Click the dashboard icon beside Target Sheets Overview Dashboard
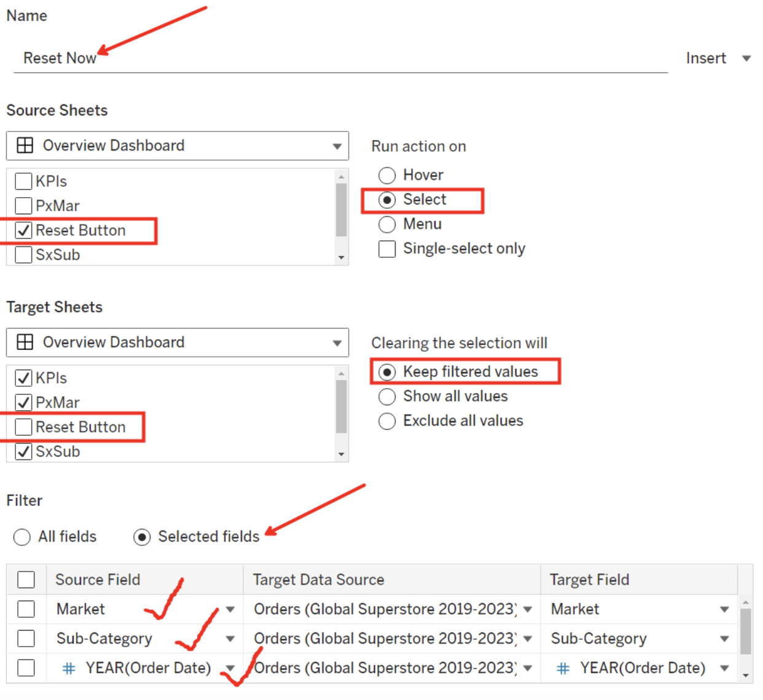The height and width of the screenshot is (700, 763). tap(24, 342)
